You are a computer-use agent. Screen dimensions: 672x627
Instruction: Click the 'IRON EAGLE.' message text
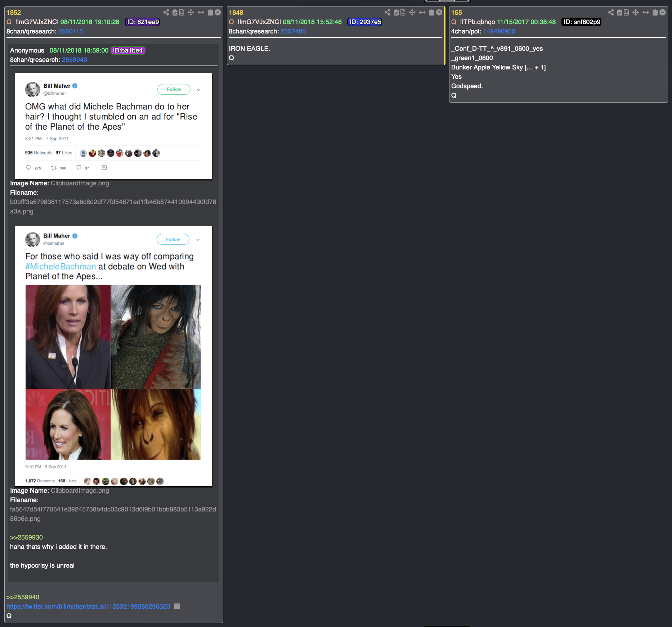click(x=250, y=49)
